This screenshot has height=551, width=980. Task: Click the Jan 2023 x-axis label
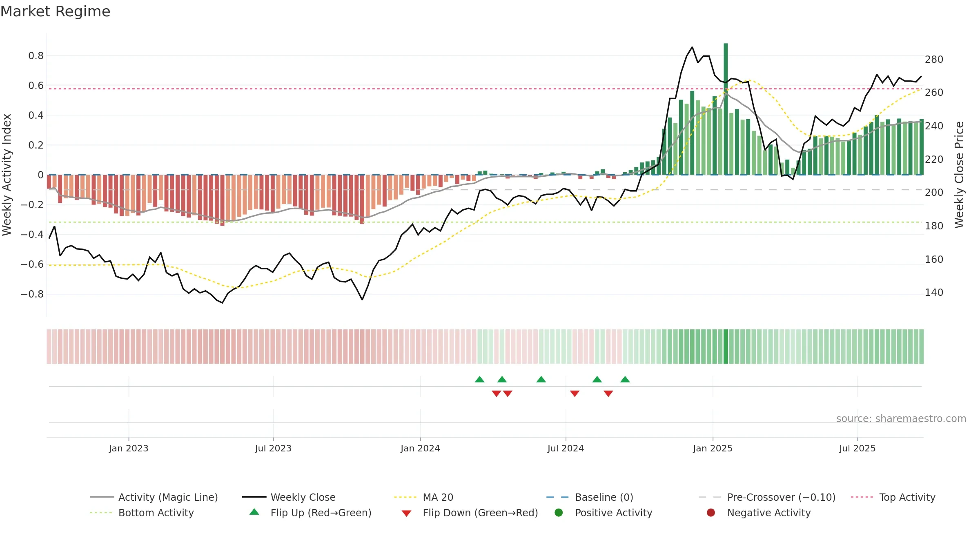click(x=129, y=448)
